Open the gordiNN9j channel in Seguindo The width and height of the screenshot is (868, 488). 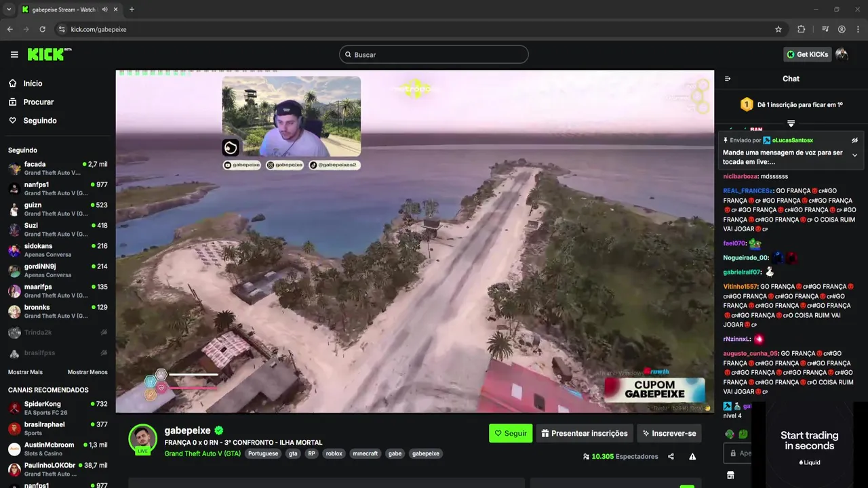(x=58, y=270)
